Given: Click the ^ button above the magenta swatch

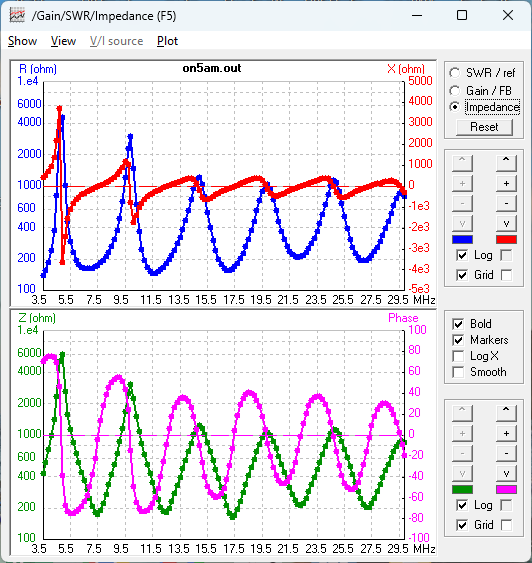Looking at the screenshot, I should [506, 413].
